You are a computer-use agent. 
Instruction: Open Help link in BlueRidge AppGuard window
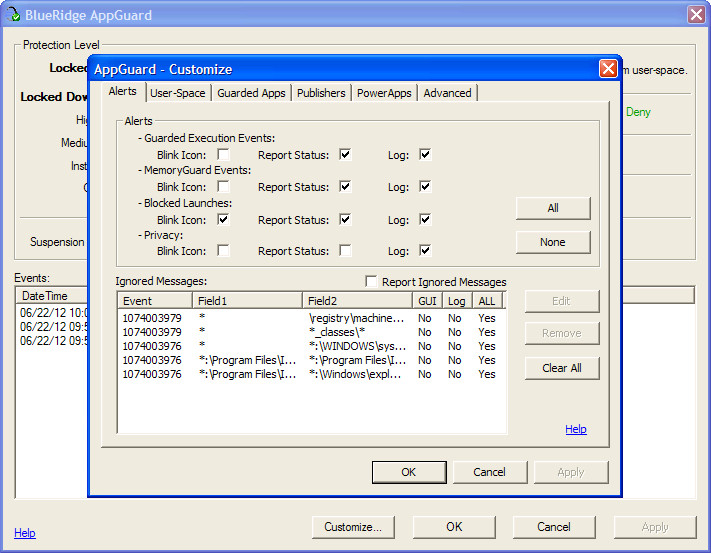click(x=24, y=533)
